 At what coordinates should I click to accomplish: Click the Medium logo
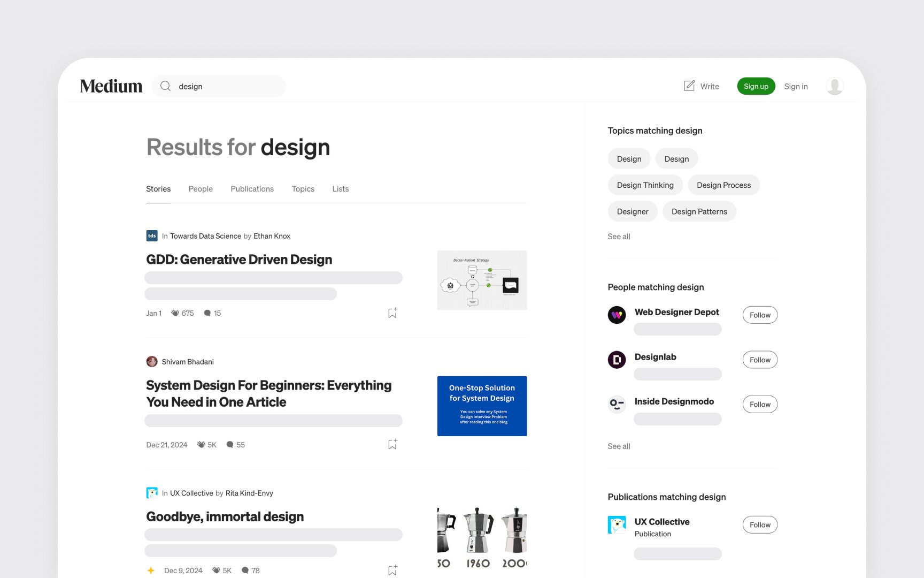111,86
